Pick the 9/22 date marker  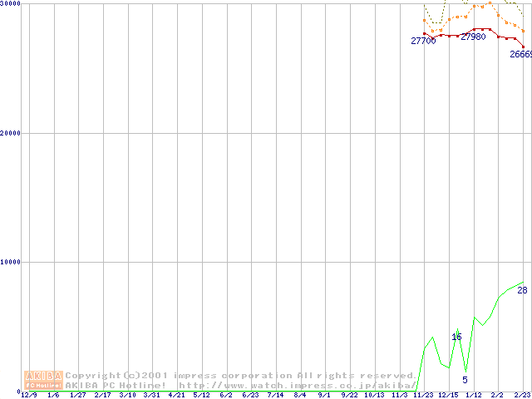tap(349, 395)
